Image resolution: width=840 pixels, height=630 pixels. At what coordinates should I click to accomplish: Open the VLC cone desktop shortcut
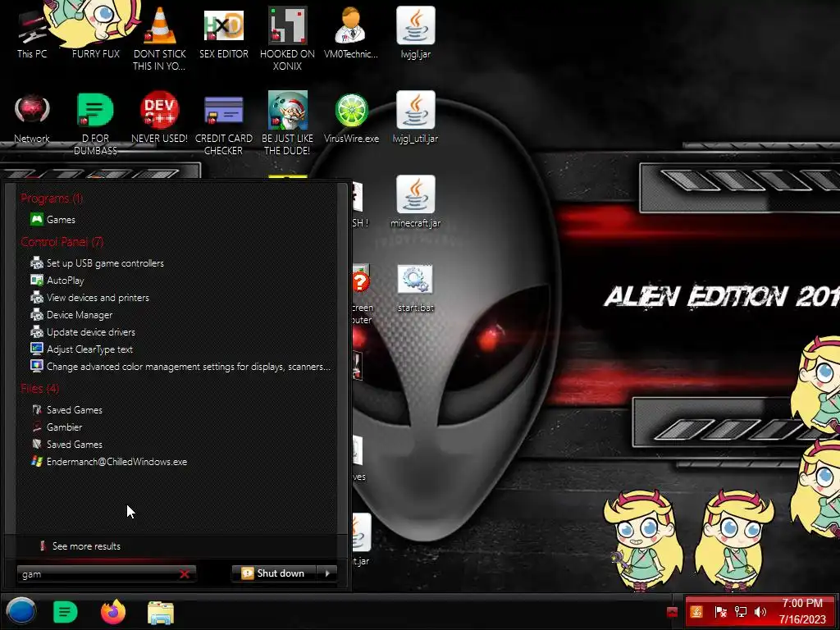pos(159,38)
